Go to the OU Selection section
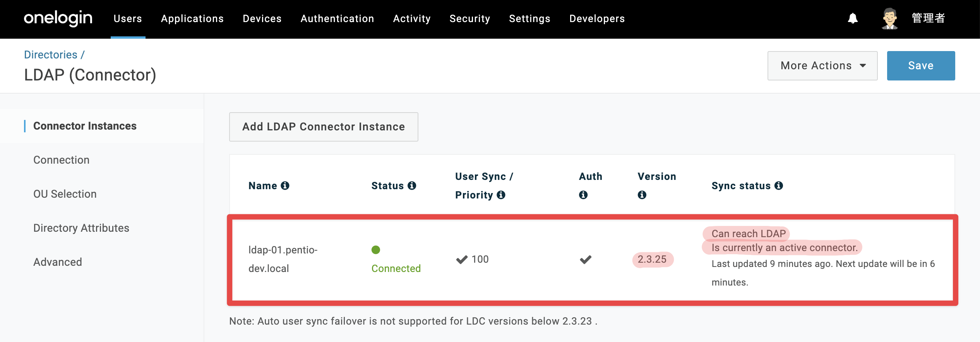This screenshot has width=980, height=342. 65,194
